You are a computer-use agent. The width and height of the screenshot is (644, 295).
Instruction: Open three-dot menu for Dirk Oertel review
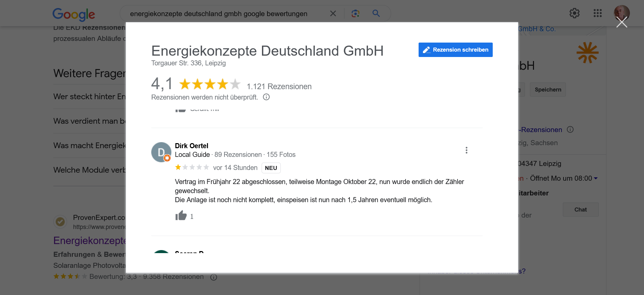tap(466, 150)
